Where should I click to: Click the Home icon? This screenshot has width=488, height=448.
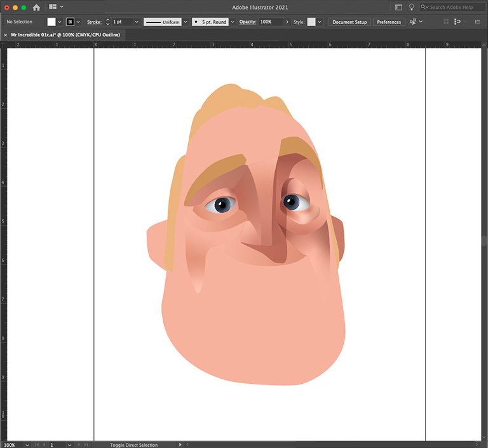(x=36, y=7)
